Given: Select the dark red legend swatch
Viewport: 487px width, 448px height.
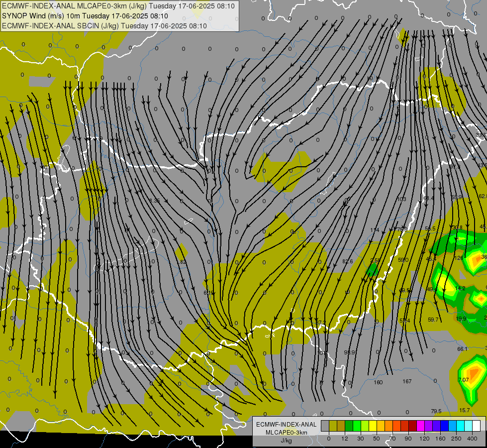Looking at the screenshot, I should coord(413,426).
